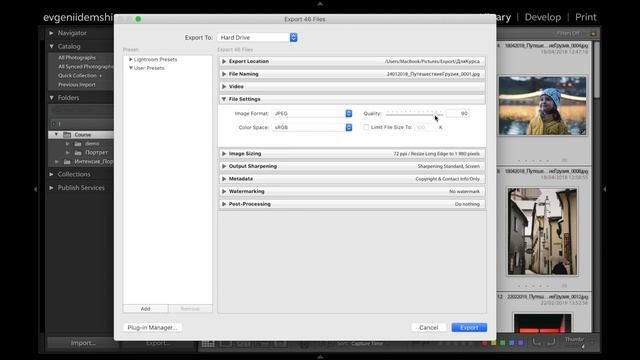Expand the Video section
This screenshot has height=360, width=640.
[224, 87]
